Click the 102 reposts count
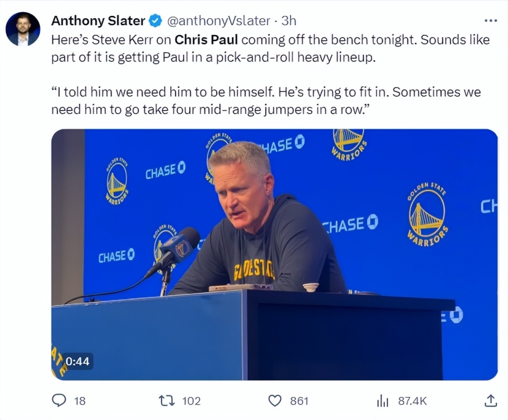Viewport: 508px width, 420px height. click(x=191, y=401)
